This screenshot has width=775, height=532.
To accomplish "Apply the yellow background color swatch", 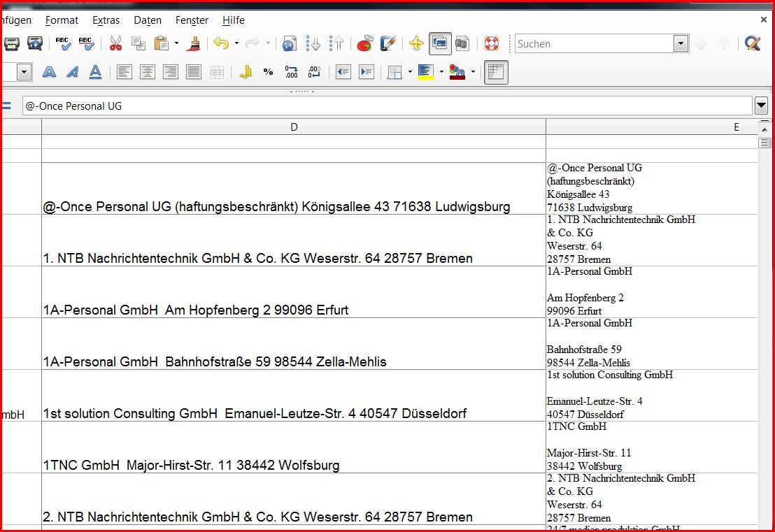I will [425, 72].
